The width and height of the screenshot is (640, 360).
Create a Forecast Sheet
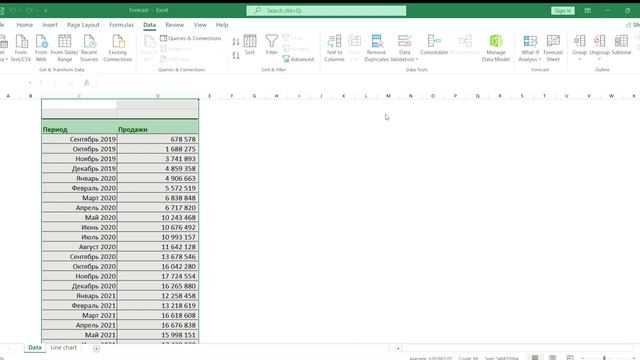click(553, 48)
